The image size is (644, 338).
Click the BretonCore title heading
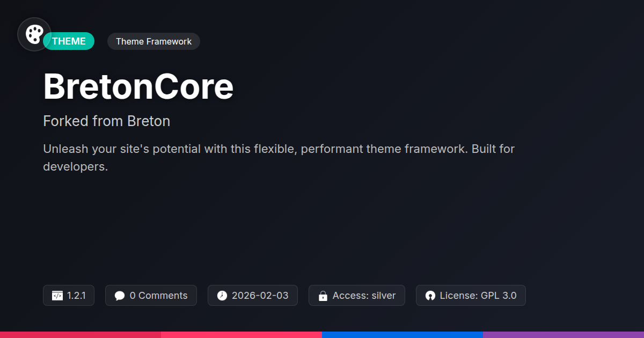coord(138,87)
